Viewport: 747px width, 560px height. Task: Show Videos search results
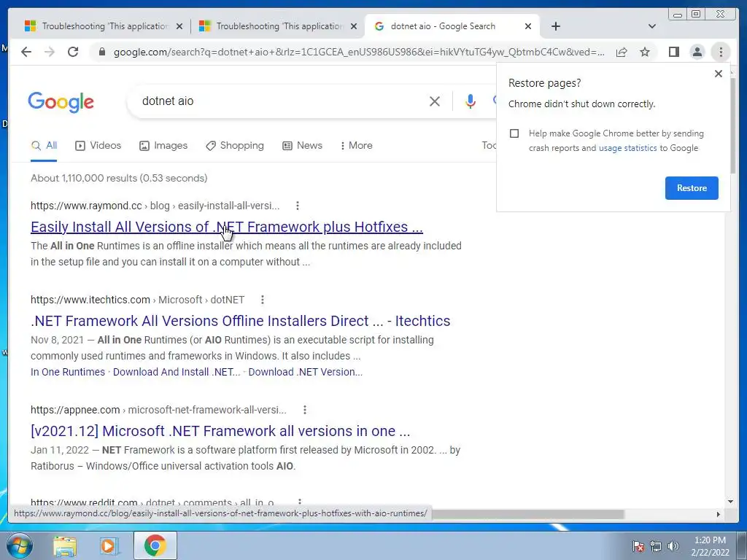98,145
